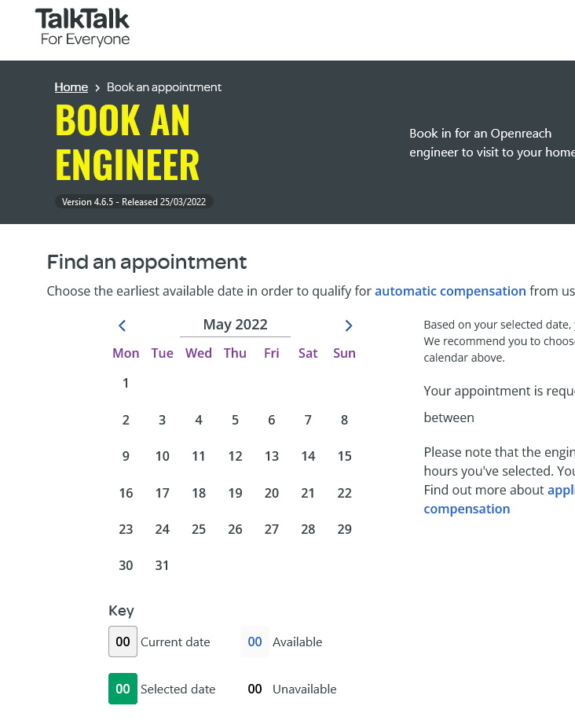Select May 1 on the calendar
Image resolution: width=575 pixels, height=728 pixels.
126,384
